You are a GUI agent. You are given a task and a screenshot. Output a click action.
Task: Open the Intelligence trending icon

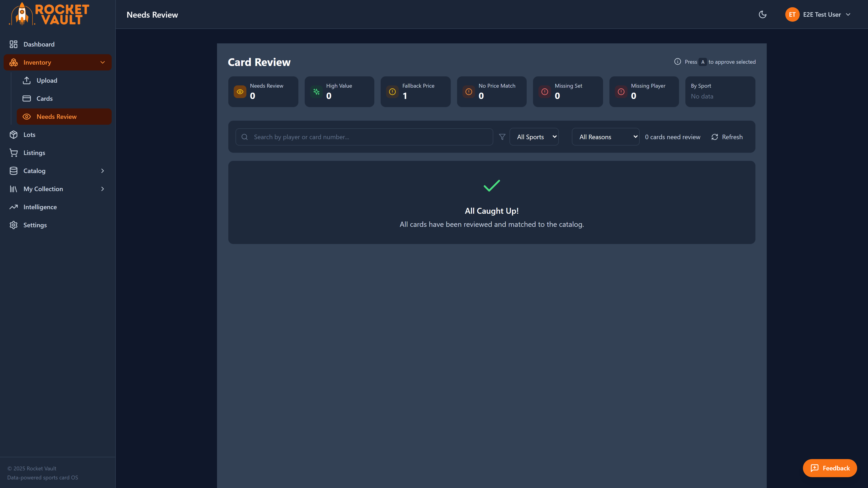tap(14, 207)
